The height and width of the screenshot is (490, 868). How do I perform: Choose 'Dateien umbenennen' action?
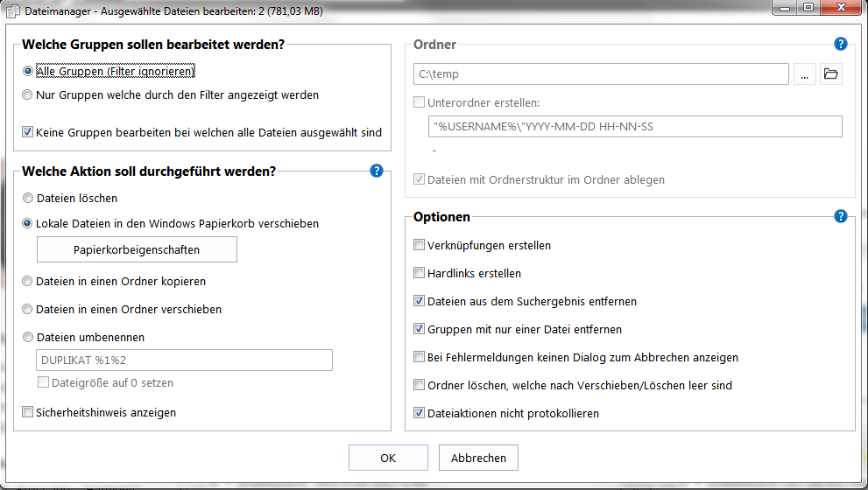(28, 337)
